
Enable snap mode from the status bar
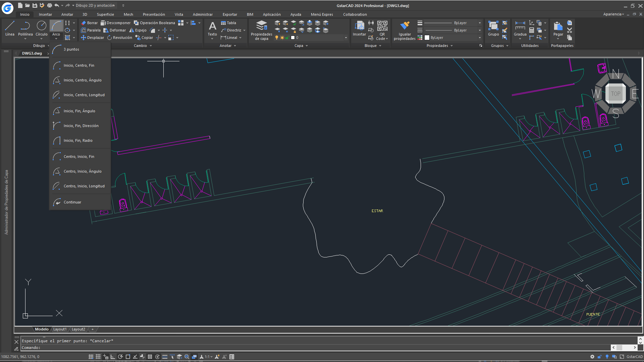pos(91,357)
